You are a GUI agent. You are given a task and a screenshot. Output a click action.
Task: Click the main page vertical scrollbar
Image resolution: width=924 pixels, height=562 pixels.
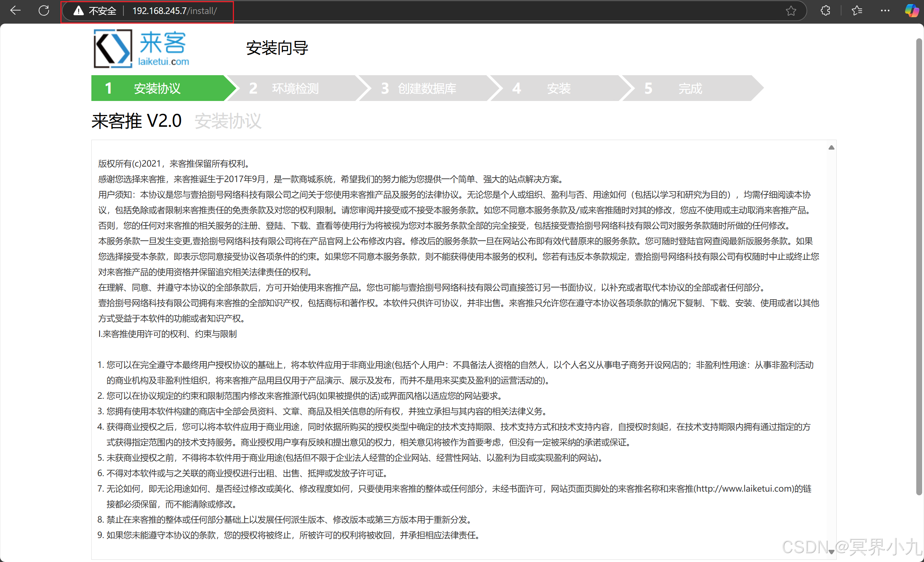919,266
